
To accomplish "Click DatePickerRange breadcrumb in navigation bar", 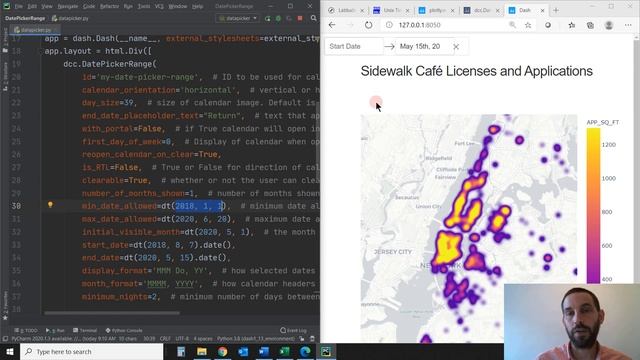I will [25, 18].
